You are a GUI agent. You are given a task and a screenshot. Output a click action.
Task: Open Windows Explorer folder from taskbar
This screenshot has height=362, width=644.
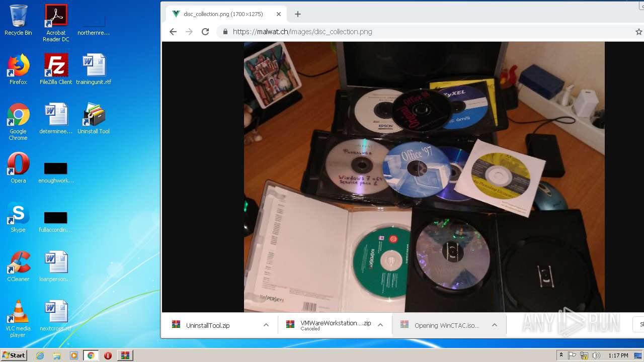coord(57,355)
